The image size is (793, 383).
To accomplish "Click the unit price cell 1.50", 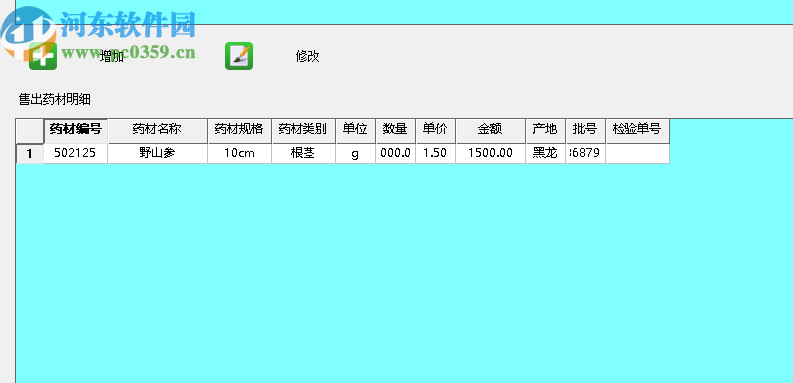I will click(x=435, y=154).
